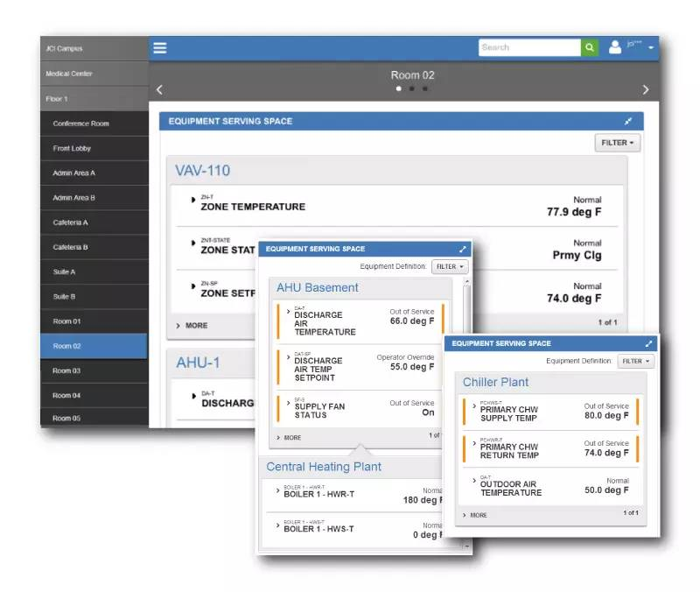
Task: Open Room 04 in sidebar
Action: pos(94,396)
